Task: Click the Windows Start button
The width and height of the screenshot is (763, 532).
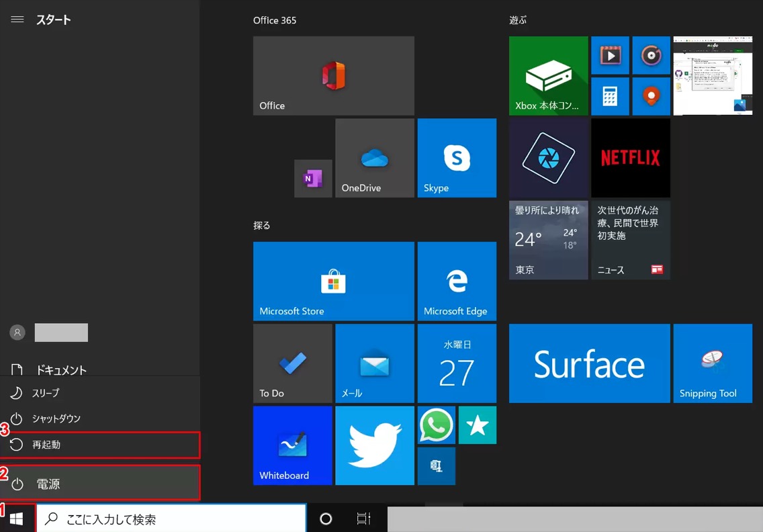Action: [x=17, y=519]
